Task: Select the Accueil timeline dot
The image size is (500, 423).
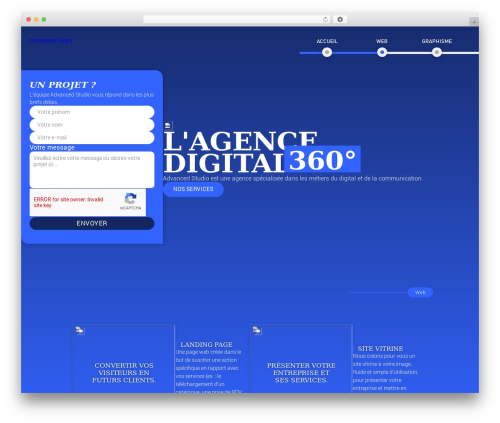Action: point(327,52)
